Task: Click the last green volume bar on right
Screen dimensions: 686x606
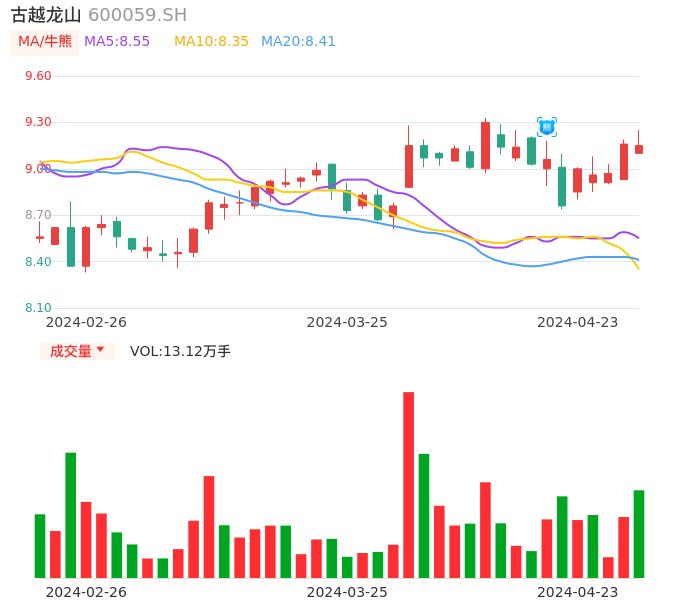Action: click(x=639, y=534)
